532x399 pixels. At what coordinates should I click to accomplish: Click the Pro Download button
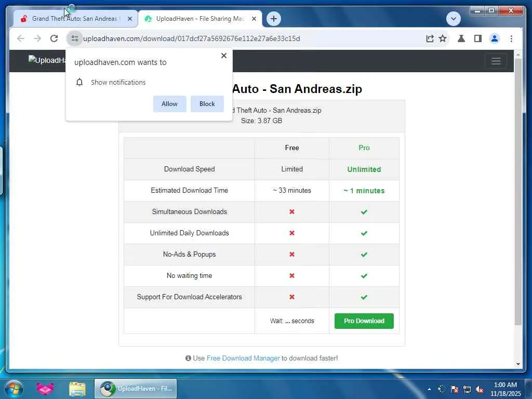tap(364, 321)
